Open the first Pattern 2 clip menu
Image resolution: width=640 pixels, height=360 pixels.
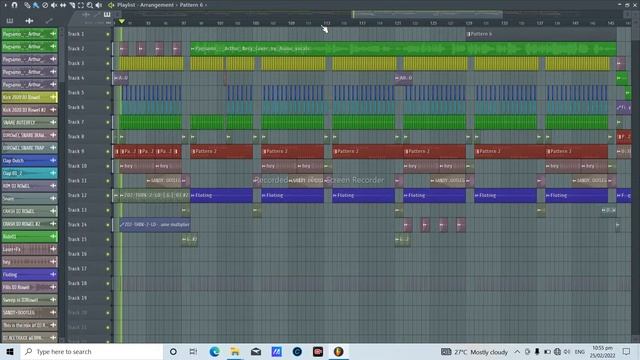point(194,151)
